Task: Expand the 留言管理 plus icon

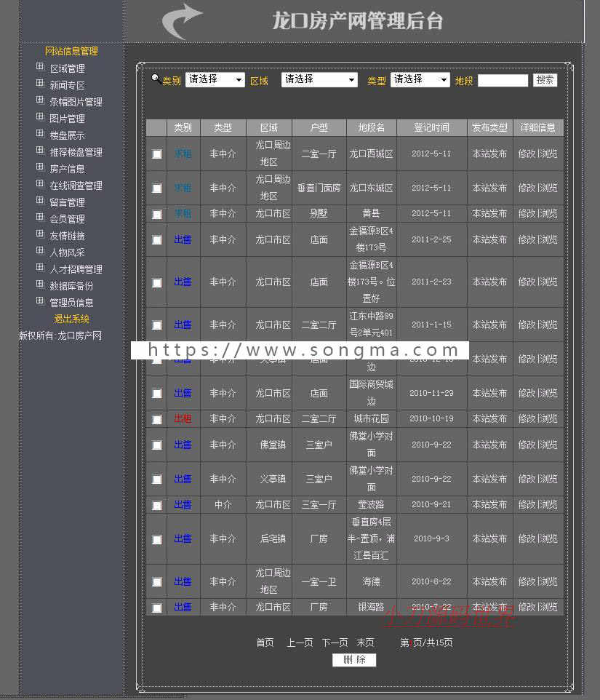Action: (x=40, y=200)
